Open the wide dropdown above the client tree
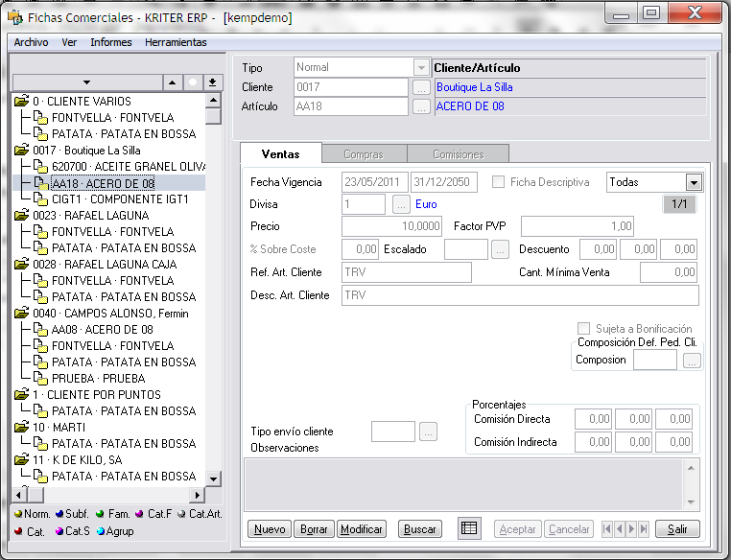This screenshot has height=560, width=731. pyautogui.click(x=86, y=82)
